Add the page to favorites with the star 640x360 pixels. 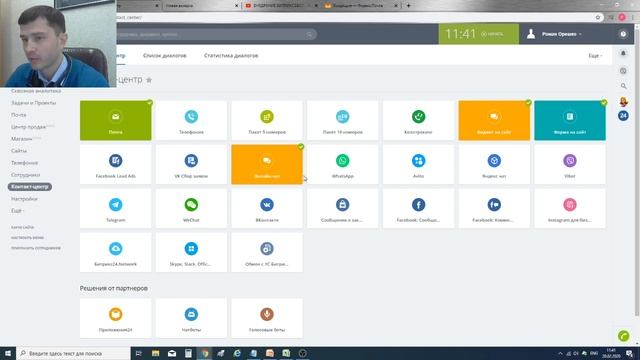[x=149, y=80]
